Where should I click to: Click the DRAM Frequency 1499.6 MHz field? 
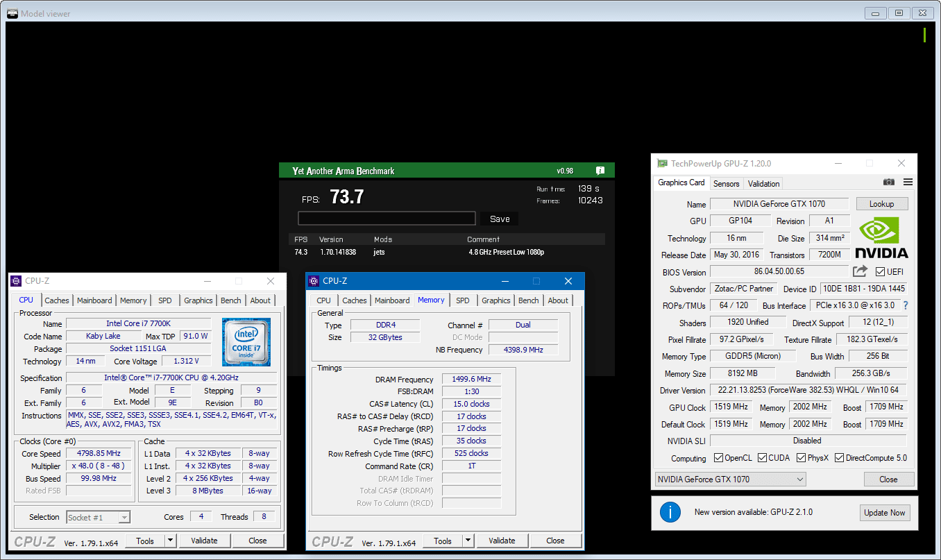click(x=471, y=379)
